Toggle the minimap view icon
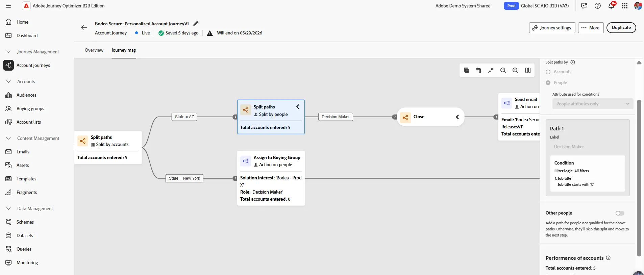Viewport: 644px width, 275px height. [x=527, y=70]
